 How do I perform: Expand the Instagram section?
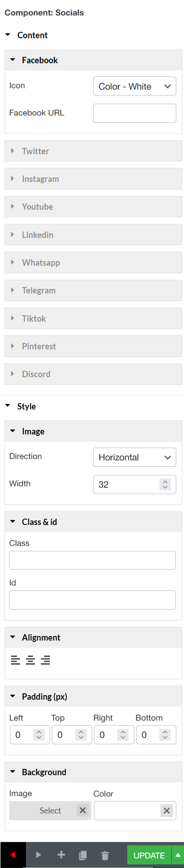tap(93, 179)
